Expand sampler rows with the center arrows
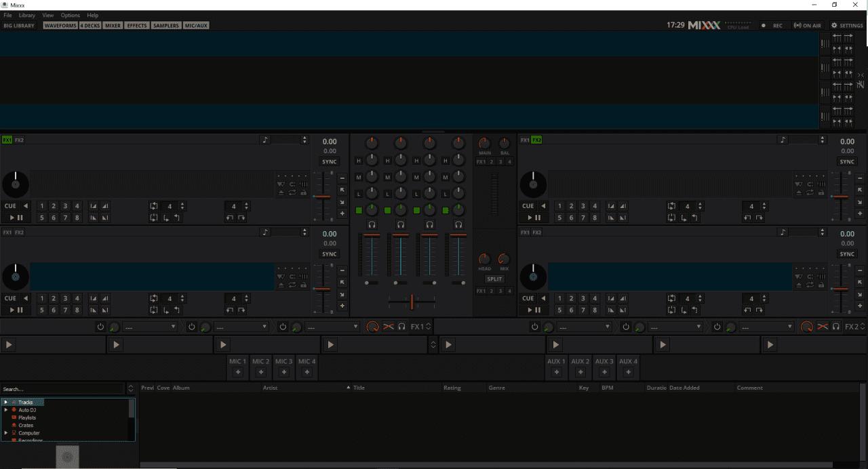This screenshot has width=868, height=469. coord(433,345)
